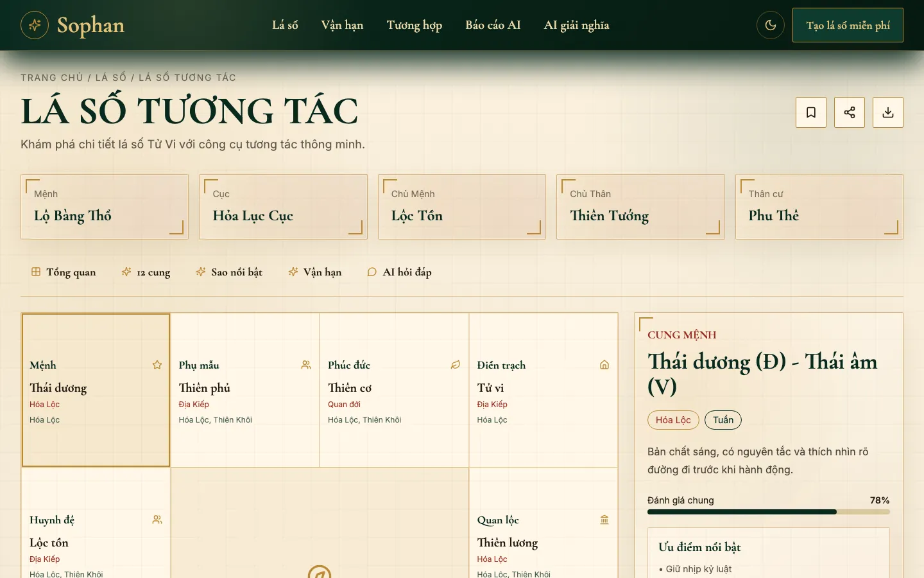The width and height of the screenshot is (924, 578).
Task: Click the Đánh giá chung progress bar
Action: (769, 512)
